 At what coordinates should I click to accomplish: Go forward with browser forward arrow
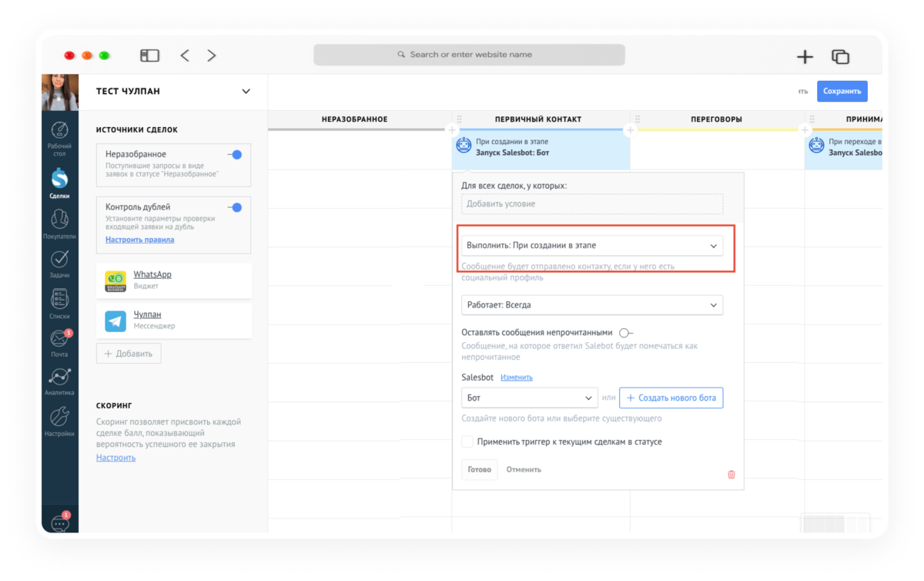[x=212, y=55]
